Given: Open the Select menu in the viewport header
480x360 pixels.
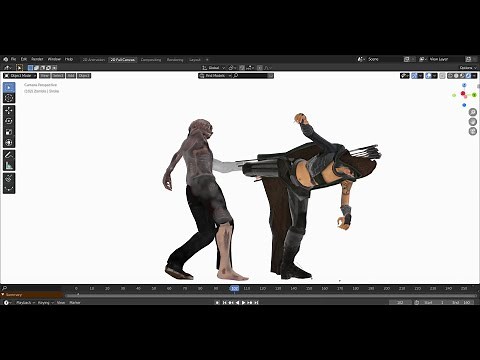Looking at the screenshot, I should click(58, 76).
